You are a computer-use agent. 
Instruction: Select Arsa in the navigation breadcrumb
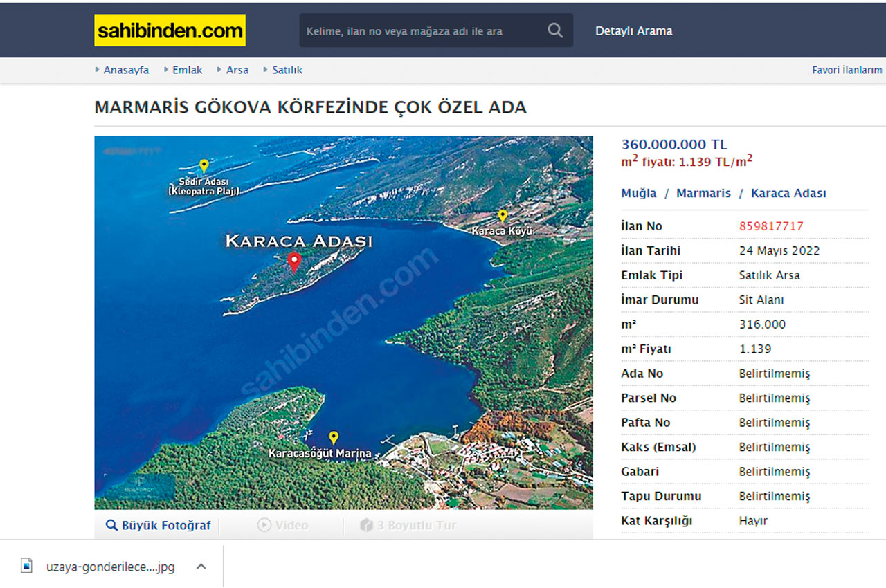pyautogui.click(x=237, y=69)
